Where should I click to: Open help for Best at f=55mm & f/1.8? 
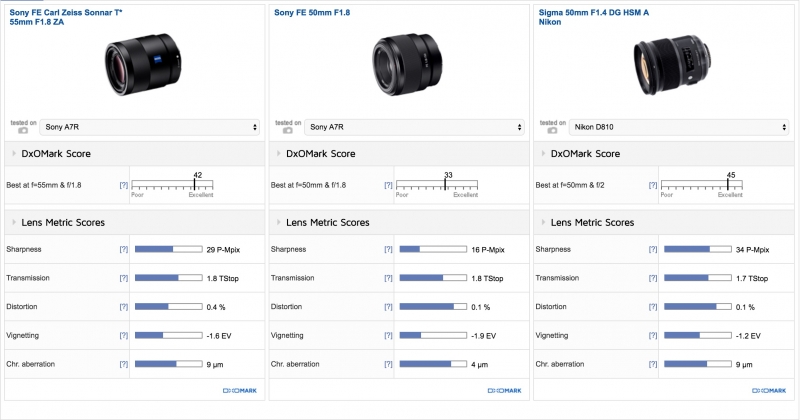(x=123, y=185)
